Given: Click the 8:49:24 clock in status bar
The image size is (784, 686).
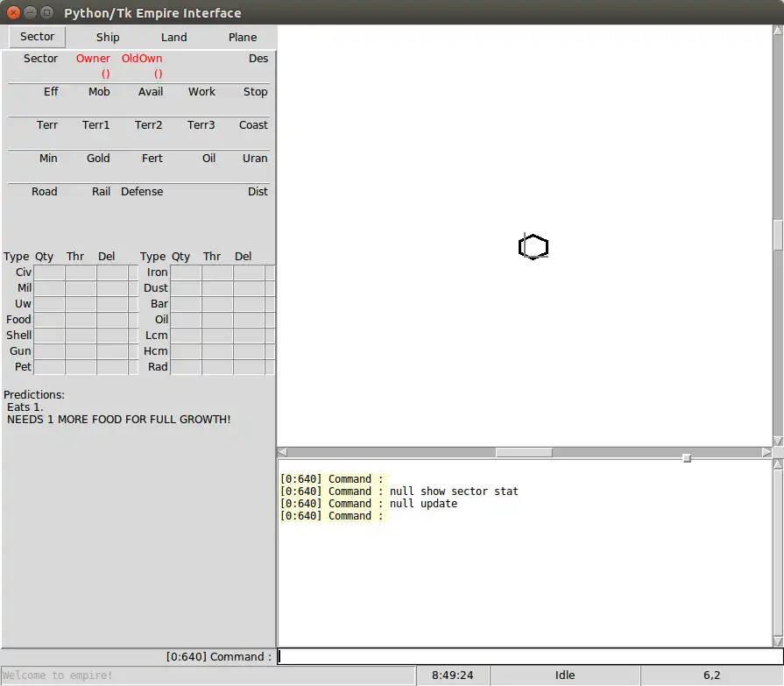Looking at the screenshot, I should click(x=453, y=675).
